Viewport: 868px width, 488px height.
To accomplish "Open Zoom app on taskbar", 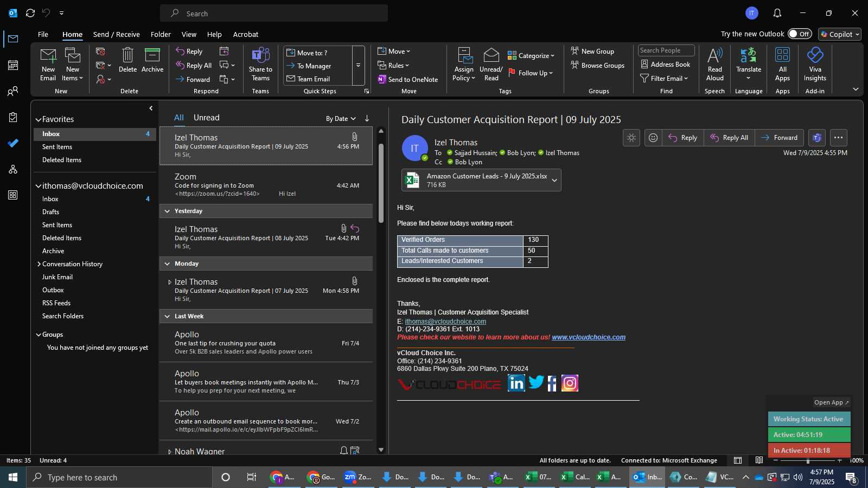I will point(358,477).
